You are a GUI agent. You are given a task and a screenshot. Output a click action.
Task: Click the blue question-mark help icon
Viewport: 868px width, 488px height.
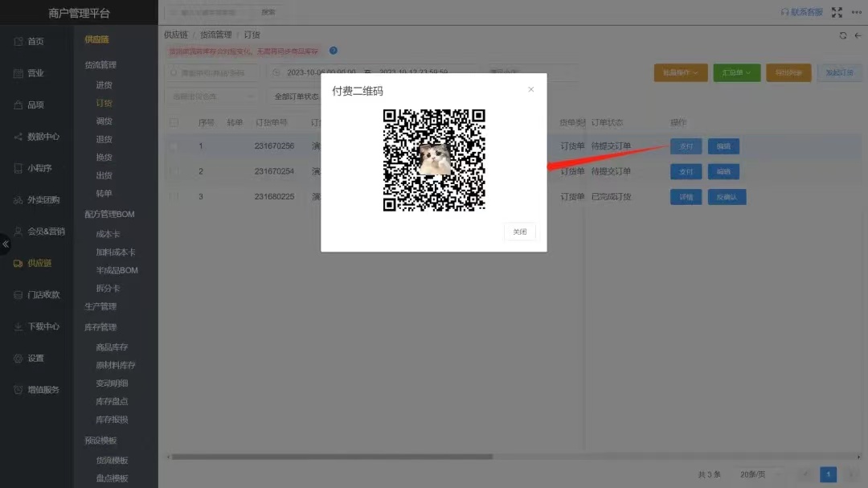pos(334,51)
